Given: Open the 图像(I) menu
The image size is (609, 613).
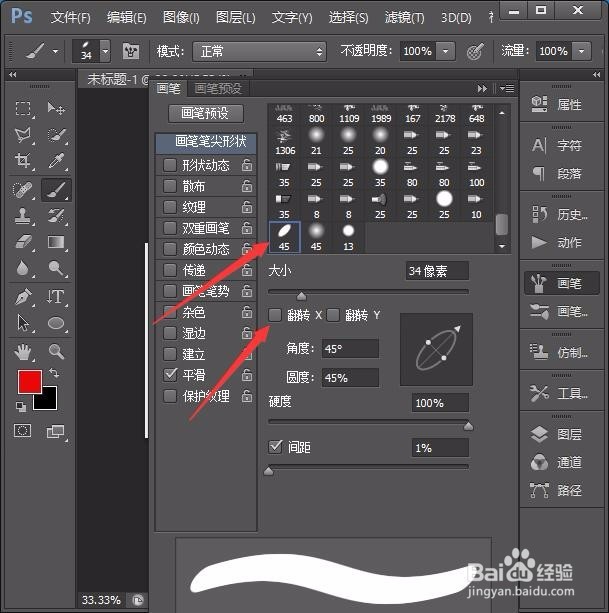Looking at the screenshot, I should pos(181,18).
